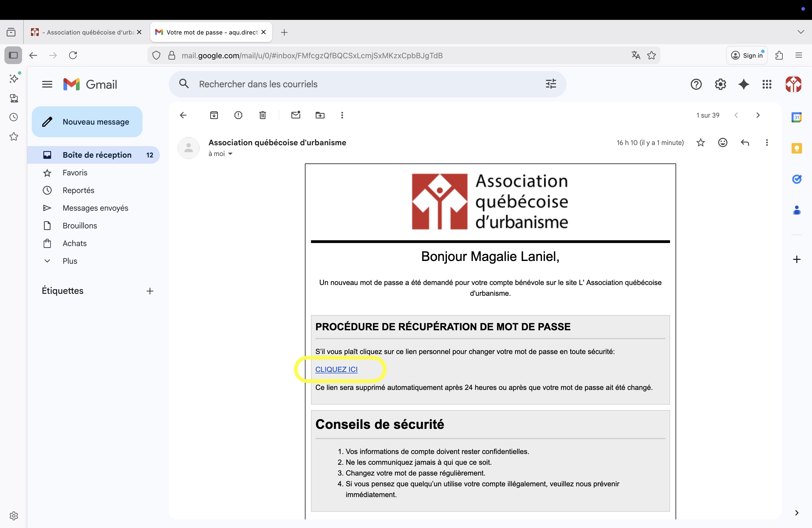
Task: Click the CLIQUEZ ICI password reset link
Action: (x=336, y=369)
